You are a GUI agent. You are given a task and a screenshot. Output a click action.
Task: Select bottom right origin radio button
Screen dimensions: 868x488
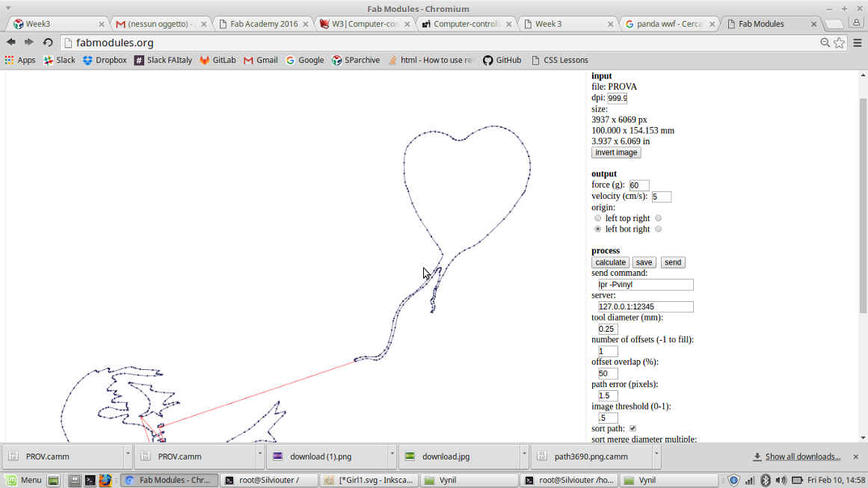[x=658, y=229]
